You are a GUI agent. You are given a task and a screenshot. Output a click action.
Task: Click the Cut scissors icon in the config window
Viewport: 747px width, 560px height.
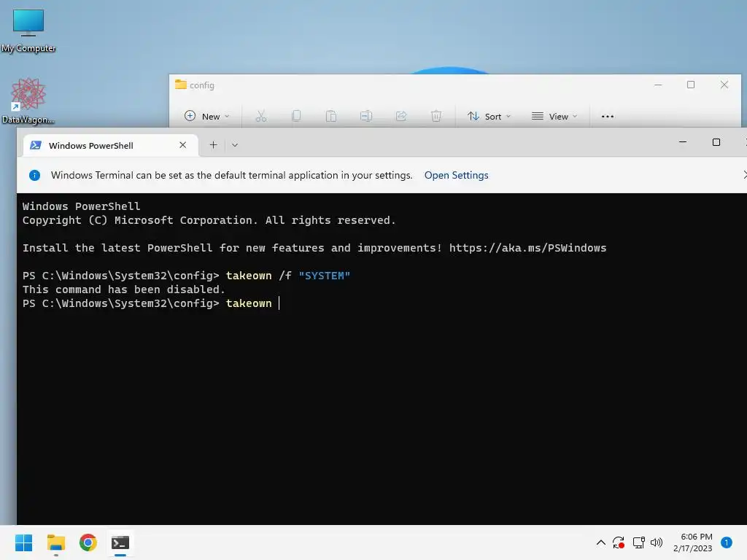[261, 116]
